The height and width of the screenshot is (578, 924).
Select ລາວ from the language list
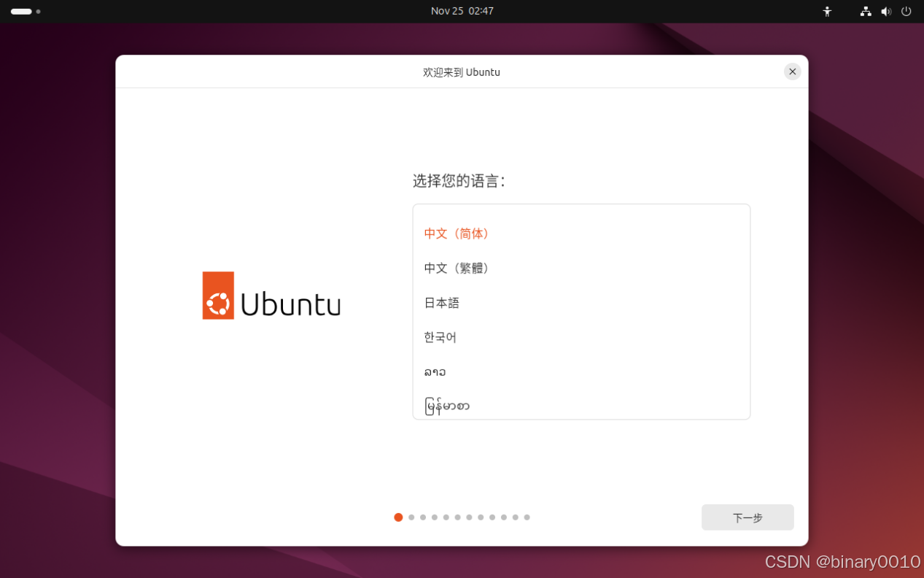point(435,371)
